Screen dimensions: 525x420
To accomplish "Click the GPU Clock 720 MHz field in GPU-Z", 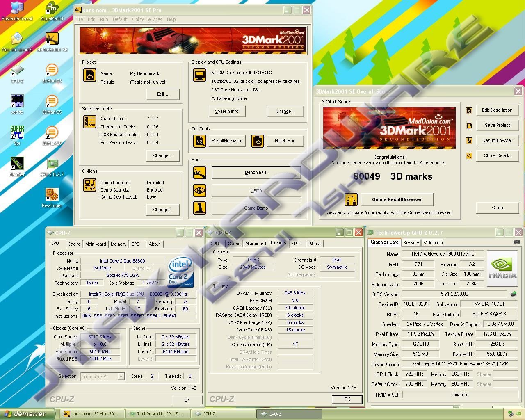I will (x=415, y=374).
